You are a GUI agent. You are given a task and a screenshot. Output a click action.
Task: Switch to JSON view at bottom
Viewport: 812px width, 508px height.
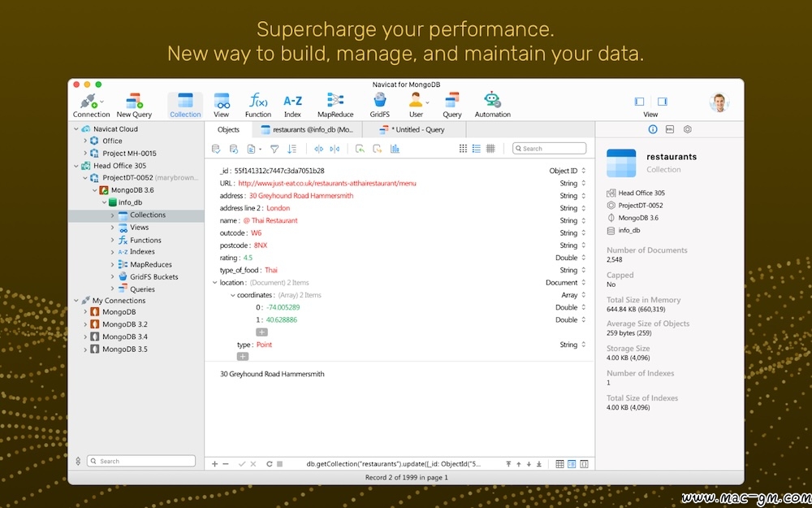tap(584, 464)
